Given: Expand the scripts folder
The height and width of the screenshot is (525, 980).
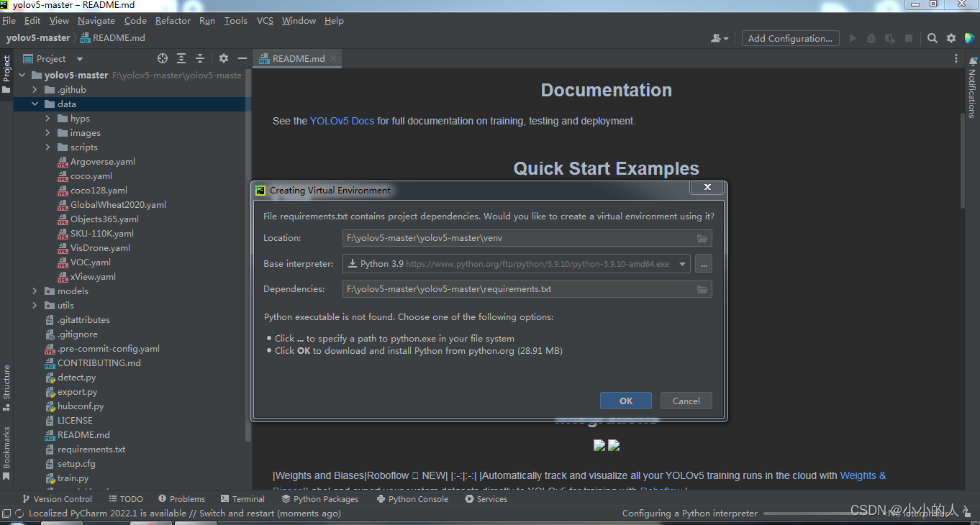Looking at the screenshot, I should pyautogui.click(x=47, y=147).
